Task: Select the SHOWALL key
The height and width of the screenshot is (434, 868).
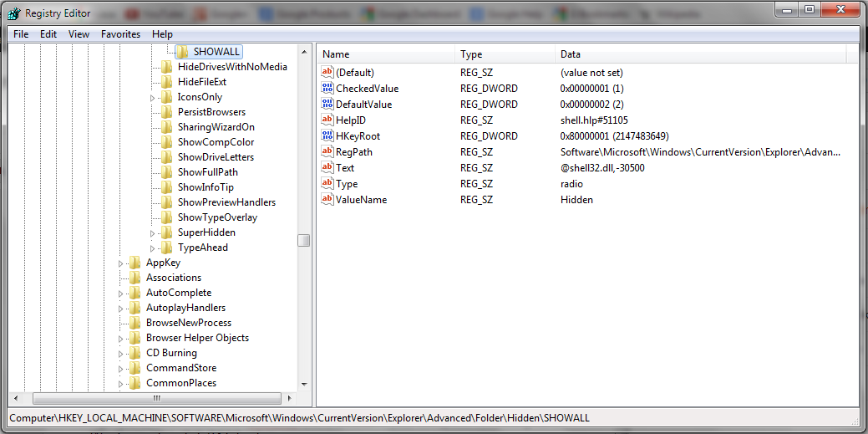Action: coord(216,52)
